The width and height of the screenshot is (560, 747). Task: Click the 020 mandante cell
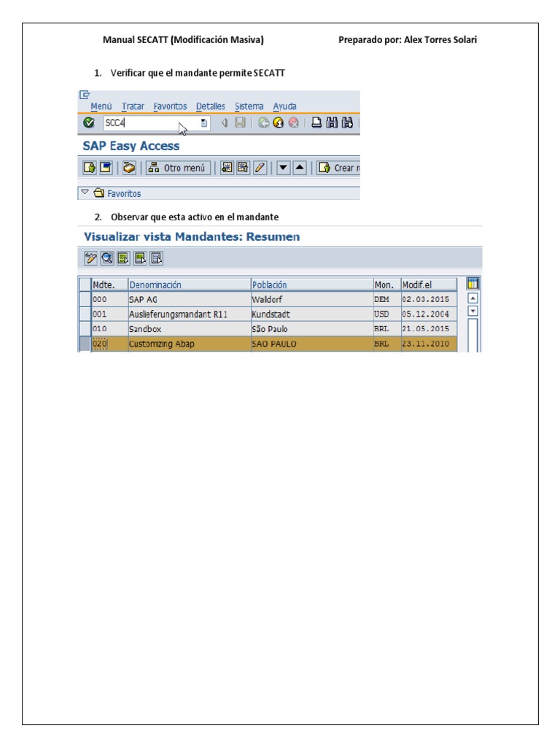coord(109,344)
